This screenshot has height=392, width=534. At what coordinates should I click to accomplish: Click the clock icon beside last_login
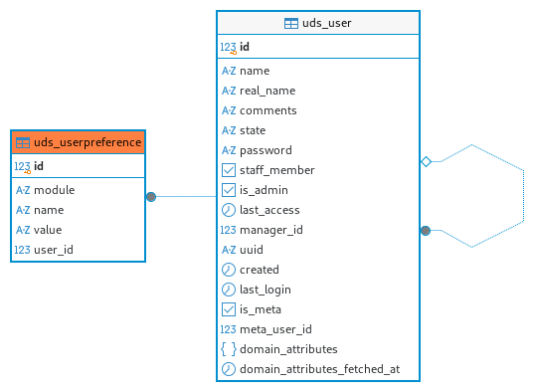pos(229,290)
